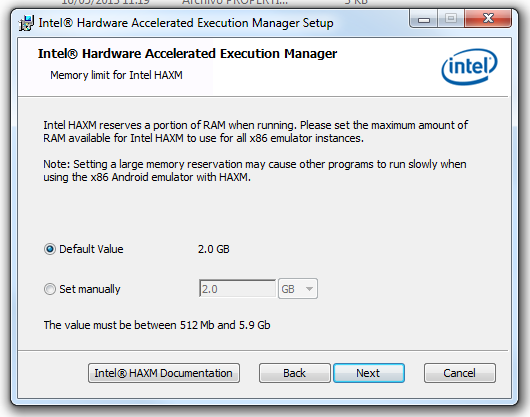Click the 'Memory limit for Intel HAXM' subtitle

click(116, 75)
